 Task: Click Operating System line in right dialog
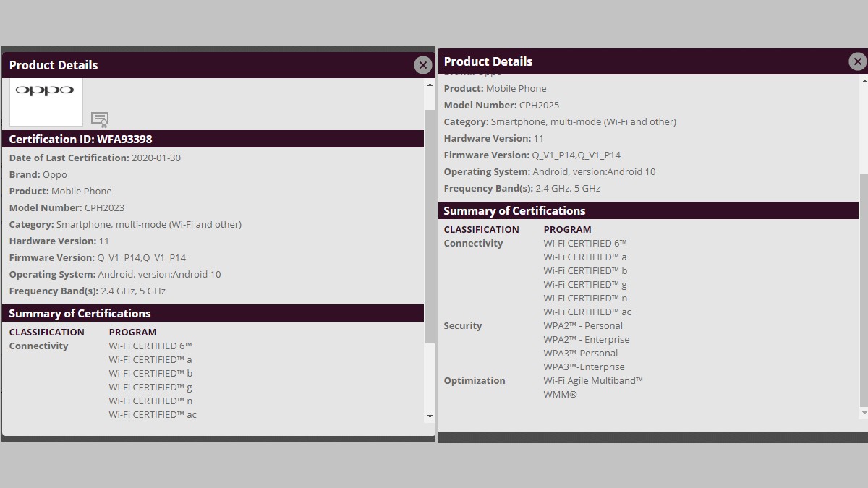click(x=550, y=171)
